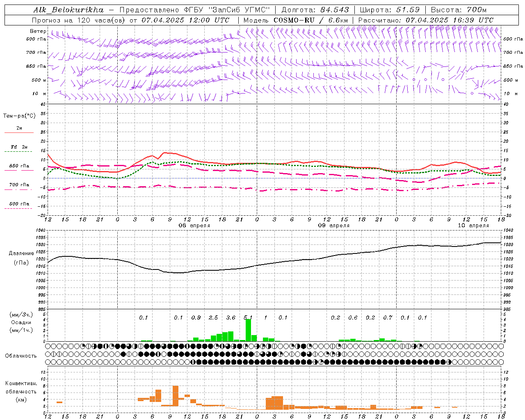Click the (мм/1ч.) precipitation unit label
The image size is (525, 420).
click(21, 330)
